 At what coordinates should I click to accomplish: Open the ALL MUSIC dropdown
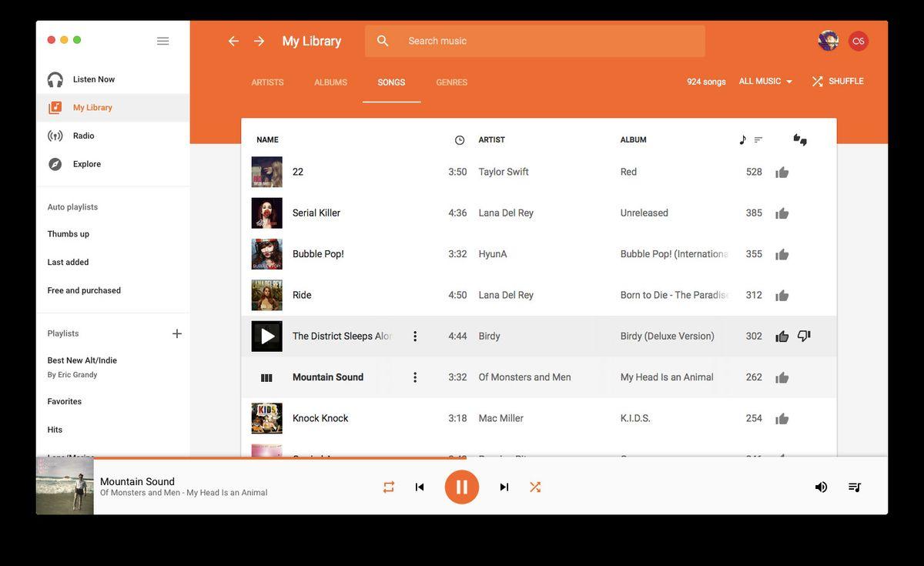(x=765, y=82)
